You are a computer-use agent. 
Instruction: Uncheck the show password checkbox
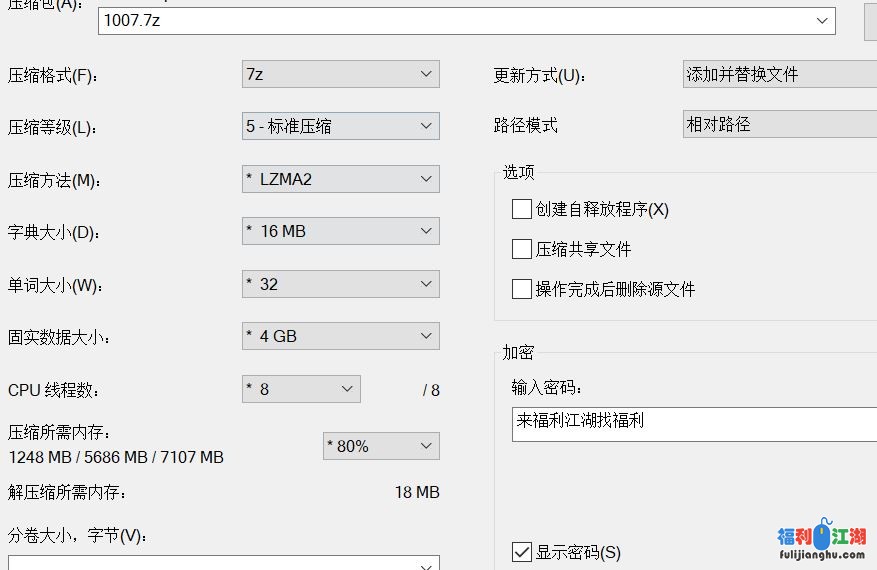(x=521, y=552)
